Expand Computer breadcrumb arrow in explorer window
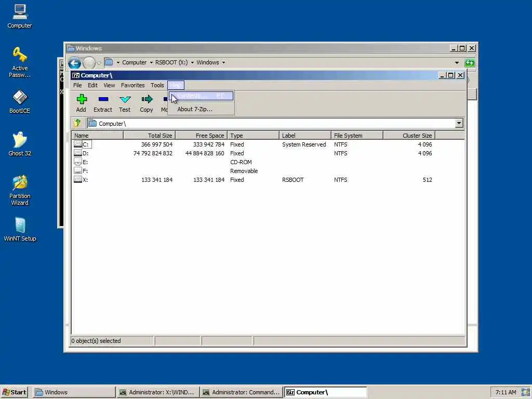The image size is (532, 399). [151, 62]
